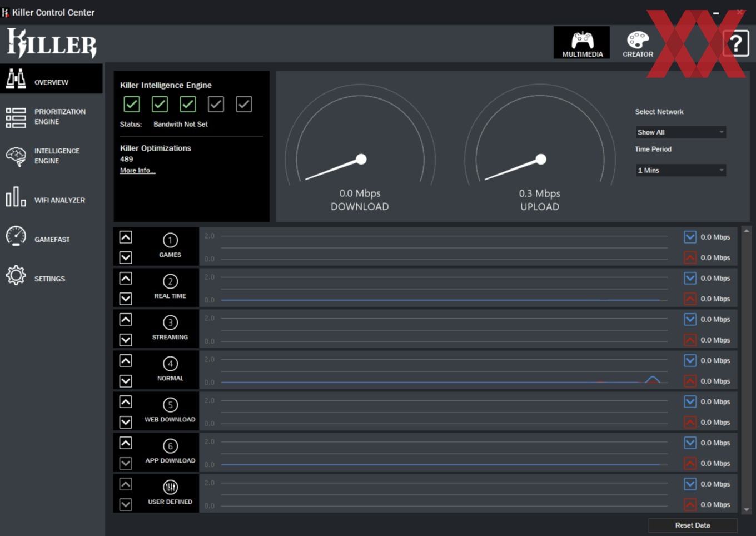Screen dimensions: 756x536
Task: Select the User Defined sliders icon
Action: pos(170,487)
